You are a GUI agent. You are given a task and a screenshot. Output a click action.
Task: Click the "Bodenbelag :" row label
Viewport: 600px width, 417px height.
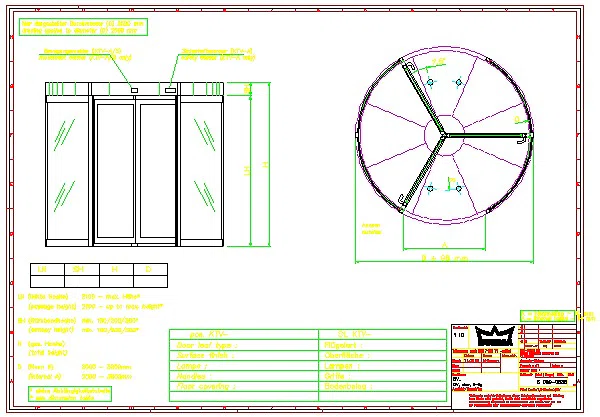pyautogui.click(x=348, y=386)
